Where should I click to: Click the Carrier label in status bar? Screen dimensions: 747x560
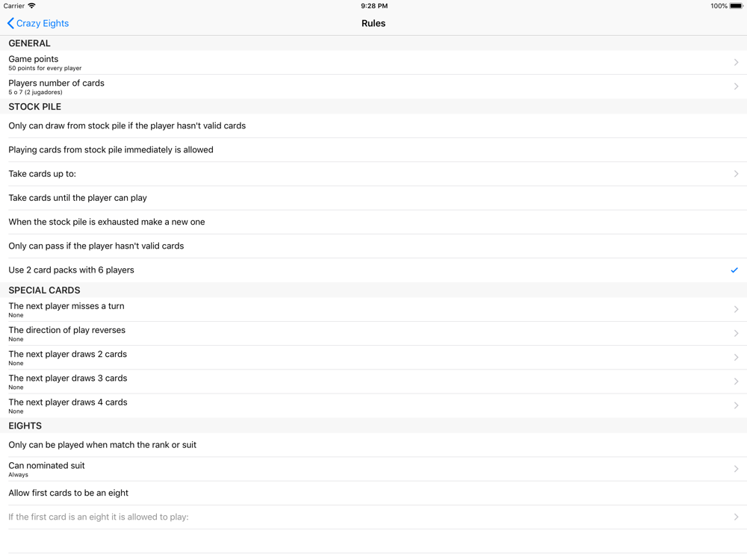pos(13,6)
